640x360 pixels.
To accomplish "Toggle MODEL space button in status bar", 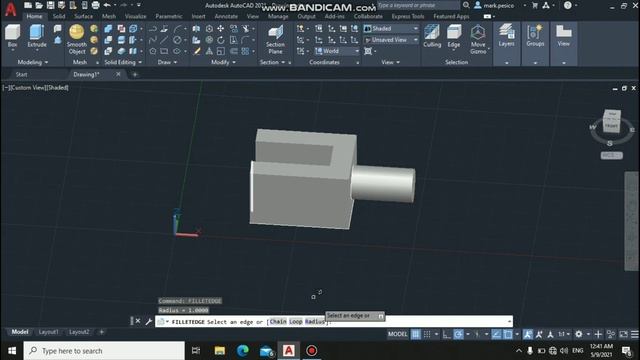I will click(398, 334).
